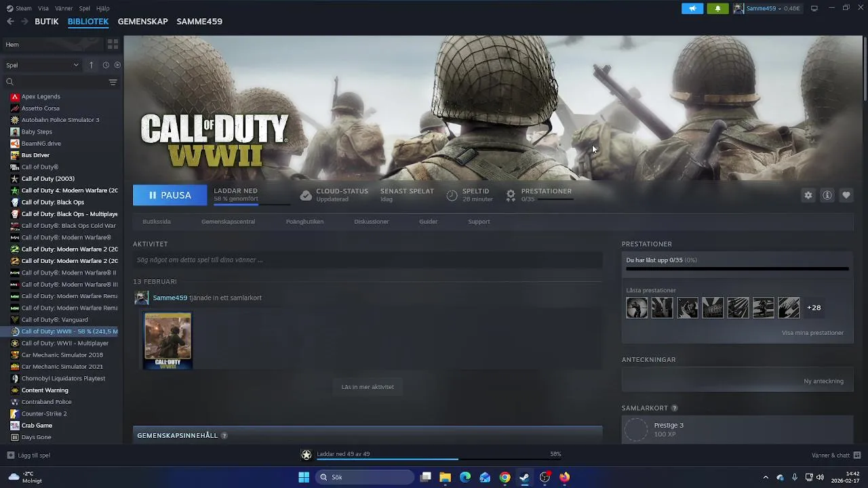868x488 pixels.
Task: Go forward with the navigation arrow
Action: click(26, 22)
